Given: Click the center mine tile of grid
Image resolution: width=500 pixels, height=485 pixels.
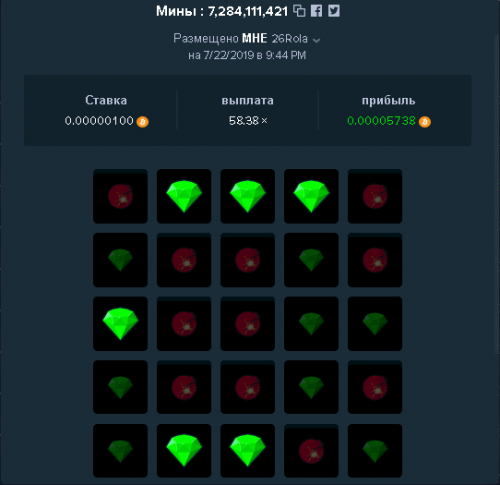Looking at the screenshot, I should [248, 323].
